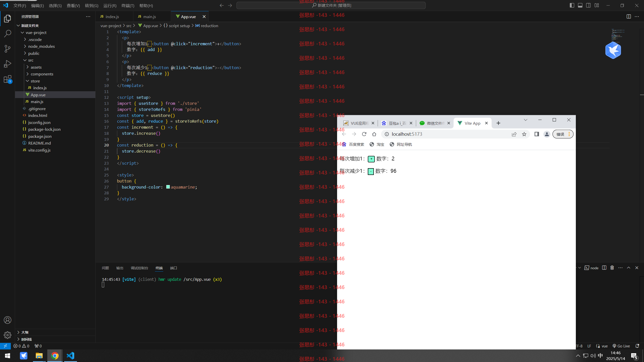The height and width of the screenshot is (362, 644).
Task: Click the aquamarine + button in browser
Action: [371, 159]
